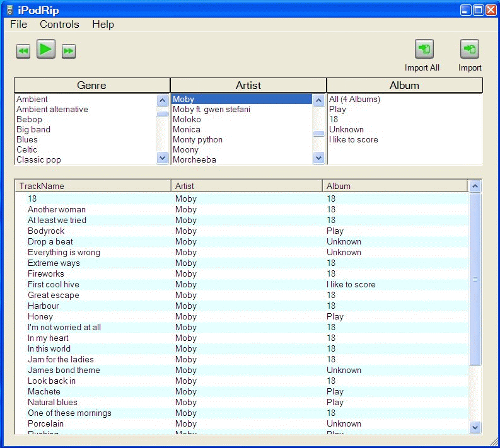Choose the 'I like to score' album

[353, 140]
